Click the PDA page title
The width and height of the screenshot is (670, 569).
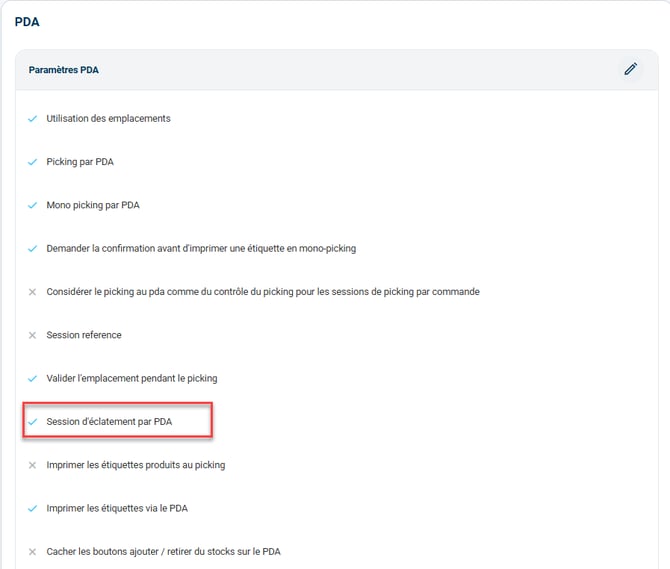pyautogui.click(x=27, y=22)
